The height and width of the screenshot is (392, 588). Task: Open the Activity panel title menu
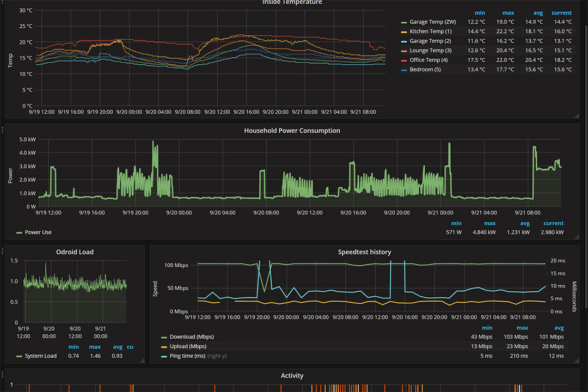tap(292, 376)
